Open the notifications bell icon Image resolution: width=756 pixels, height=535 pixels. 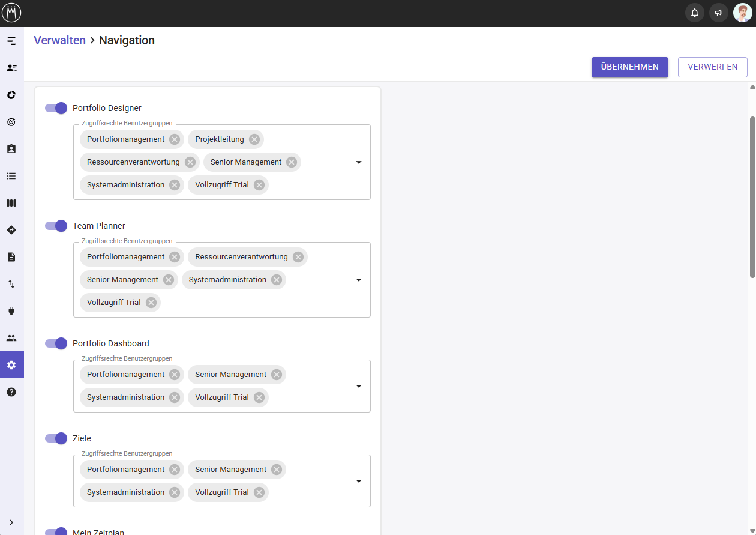pos(694,13)
